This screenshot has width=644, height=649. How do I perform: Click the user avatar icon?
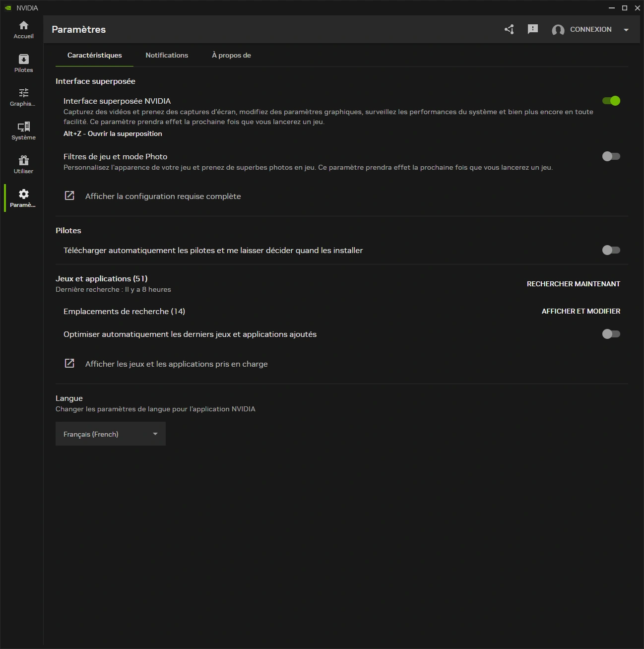click(558, 30)
